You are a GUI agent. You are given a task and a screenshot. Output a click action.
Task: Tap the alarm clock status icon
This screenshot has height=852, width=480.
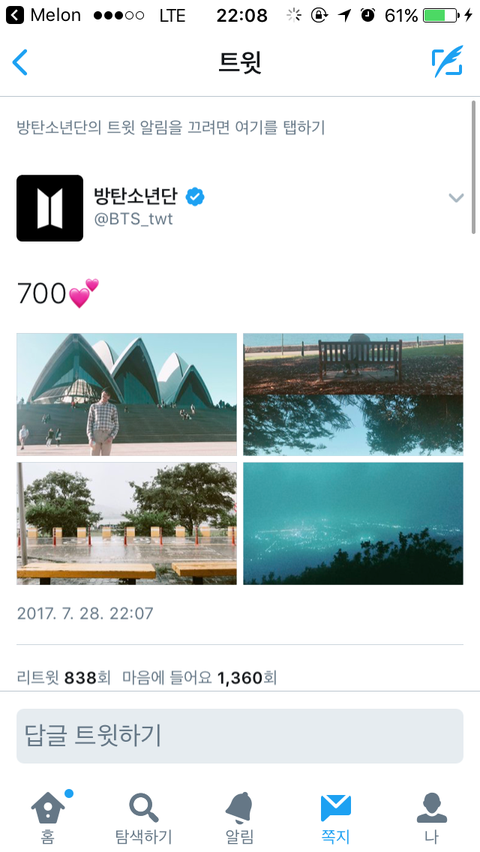368,16
